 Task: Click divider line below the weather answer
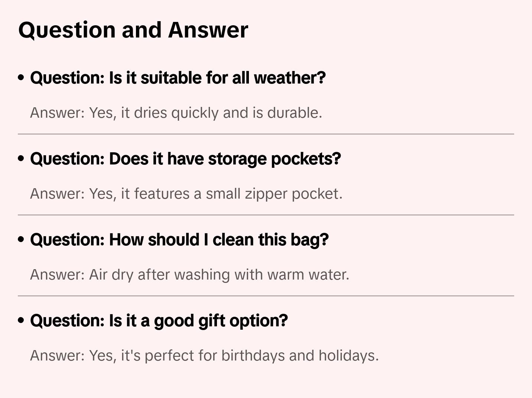pos(266,134)
